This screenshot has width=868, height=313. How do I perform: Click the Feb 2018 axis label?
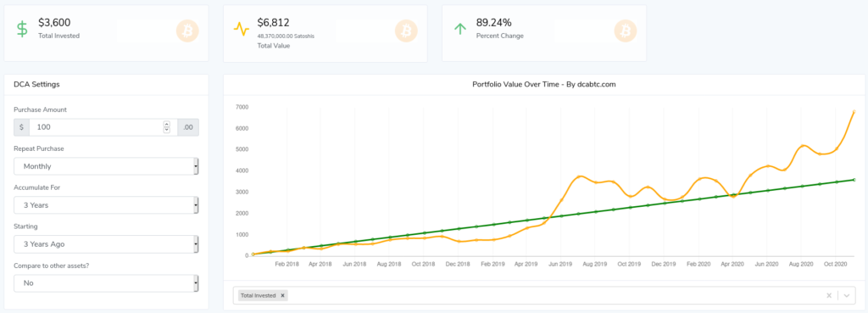[287, 265]
